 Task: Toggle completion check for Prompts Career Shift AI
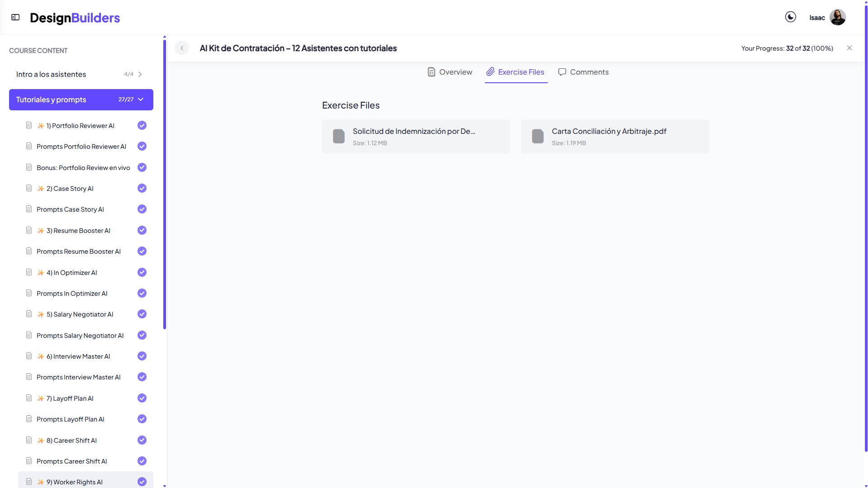click(142, 461)
